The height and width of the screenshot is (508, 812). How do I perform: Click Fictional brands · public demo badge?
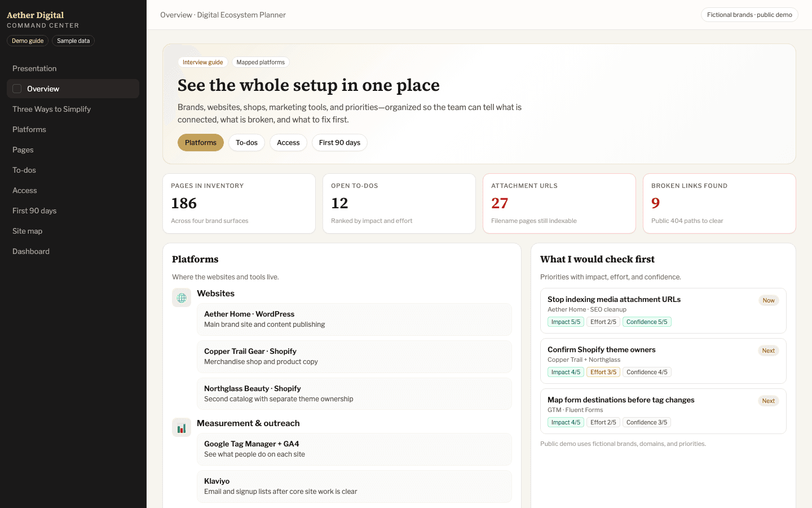coord(749,15)
